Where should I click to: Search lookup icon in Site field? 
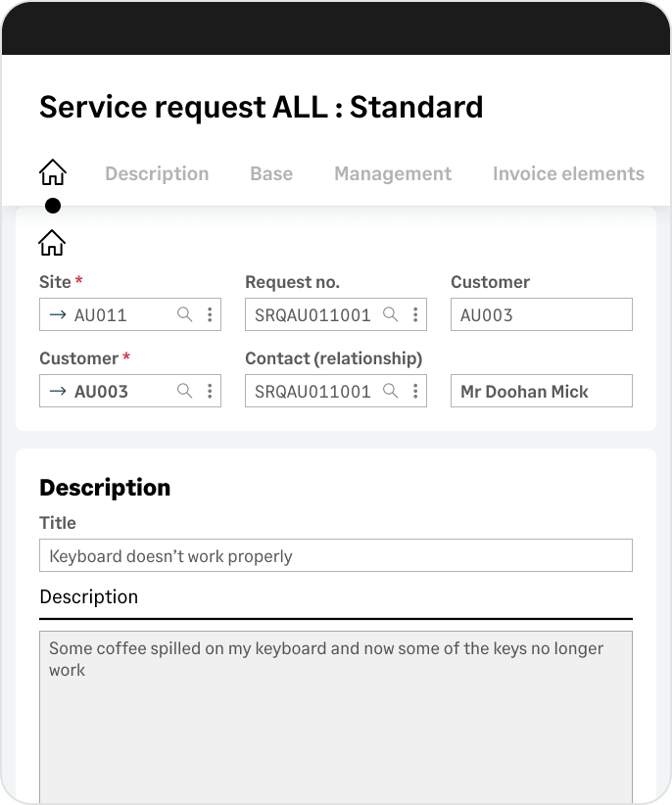click(x=185, y=314)
